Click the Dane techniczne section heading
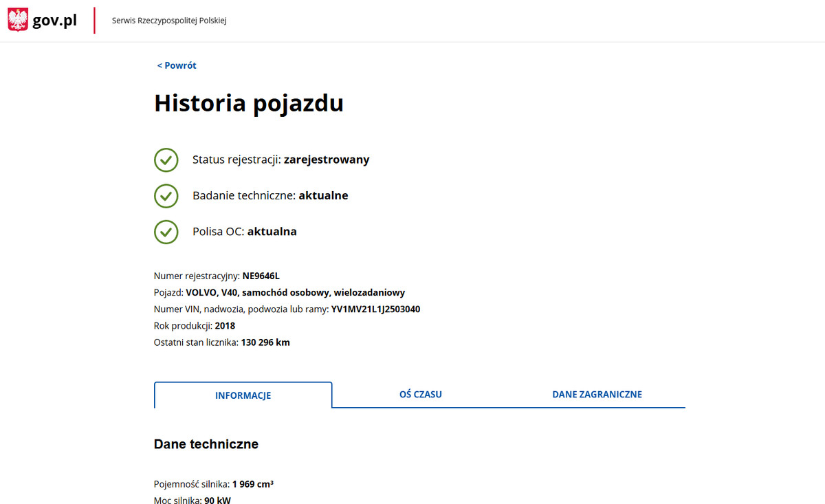The width and height of the screenshot is (825, 504). 206,443
